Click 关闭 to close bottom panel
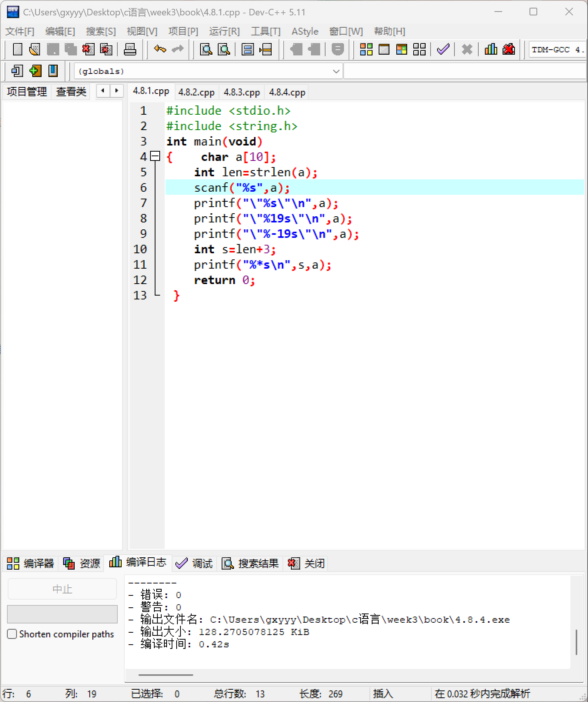This screenshot has width=588, height=702. (x=306, y=563)
